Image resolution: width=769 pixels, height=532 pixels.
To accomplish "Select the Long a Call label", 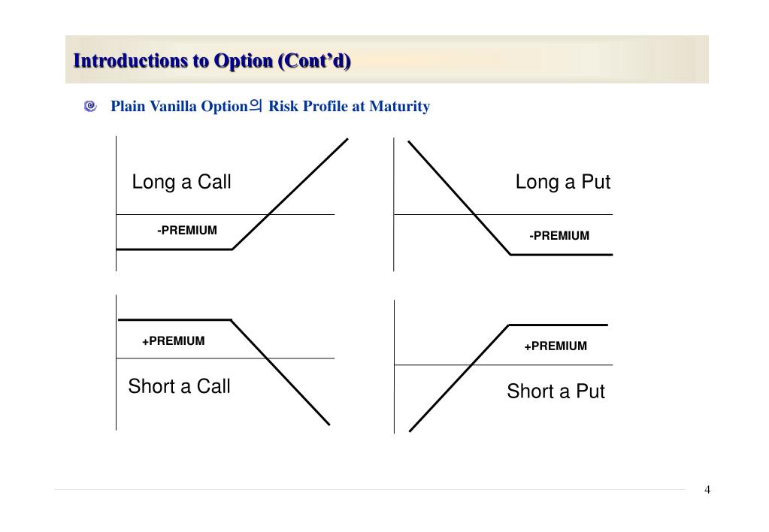I will point(181,182).
